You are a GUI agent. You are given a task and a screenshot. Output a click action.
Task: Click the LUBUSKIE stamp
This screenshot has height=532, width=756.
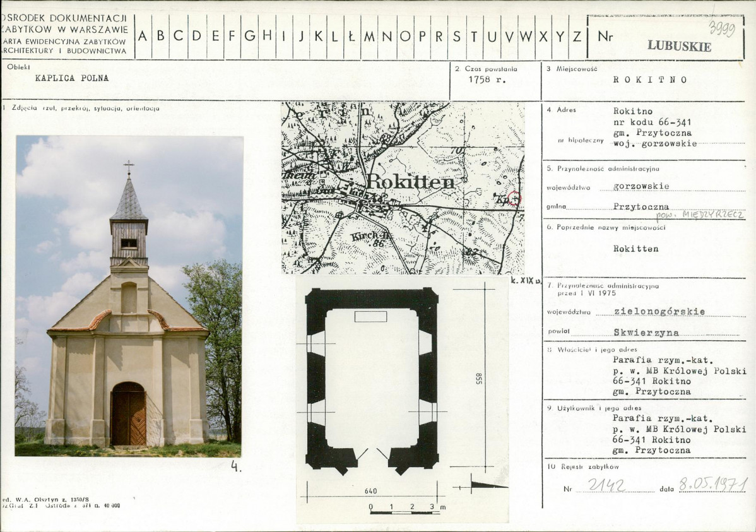(680, 46)
